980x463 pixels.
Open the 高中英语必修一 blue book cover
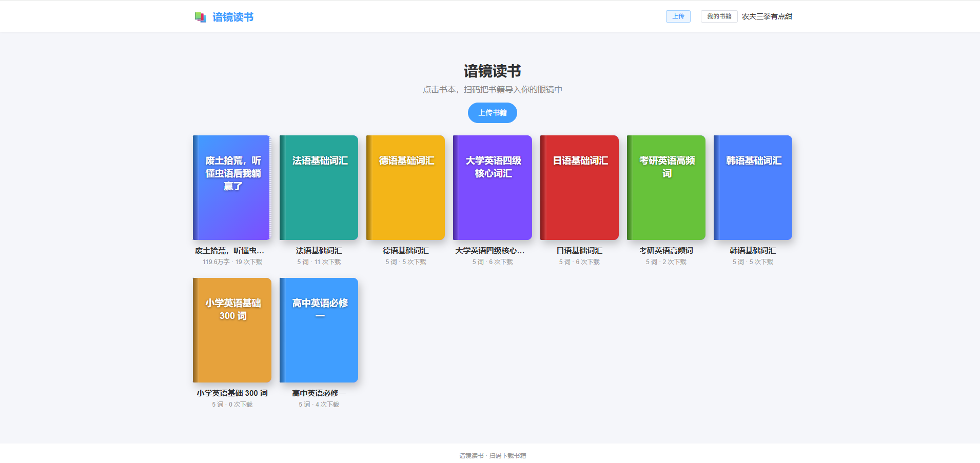point(319,330)
